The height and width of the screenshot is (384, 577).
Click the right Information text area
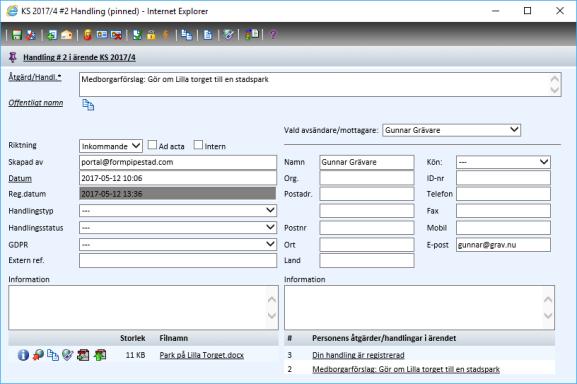[419, 307]
